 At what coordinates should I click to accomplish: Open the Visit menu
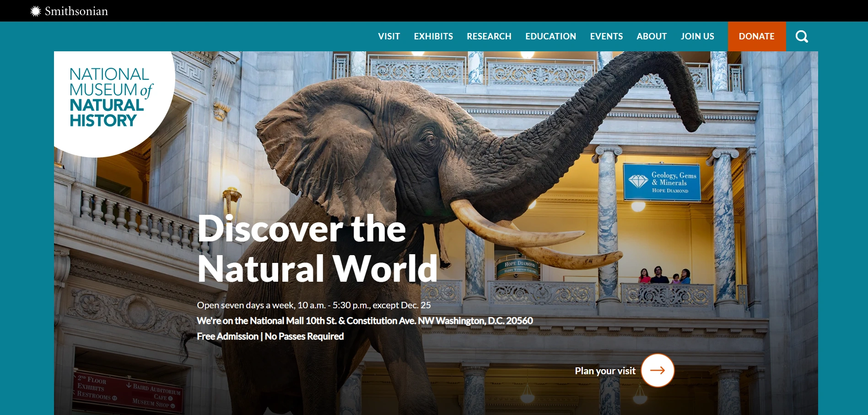[x=389, y=37]
